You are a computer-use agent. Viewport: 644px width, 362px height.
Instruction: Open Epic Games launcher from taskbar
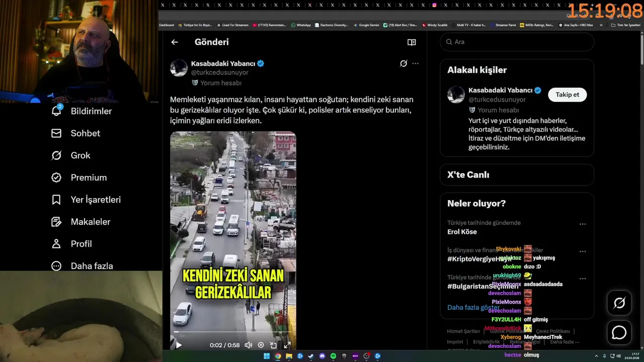pyautogui.click(x=344, y=356)
